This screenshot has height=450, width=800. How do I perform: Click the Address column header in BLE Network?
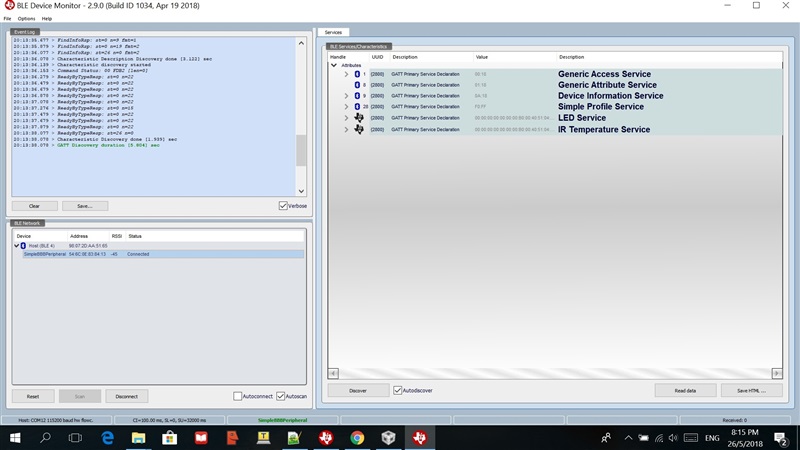[x=79, y=236]
